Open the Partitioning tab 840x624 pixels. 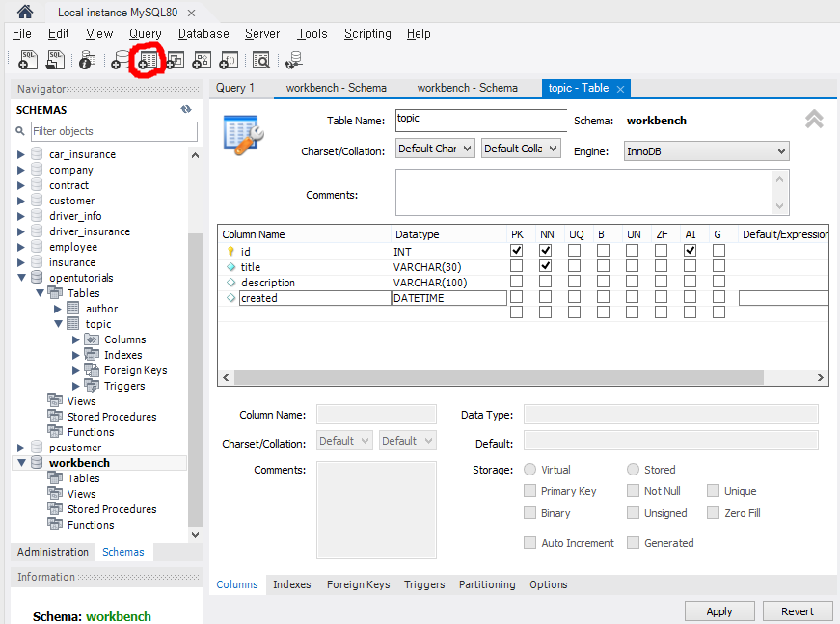(x=487, y=584)
